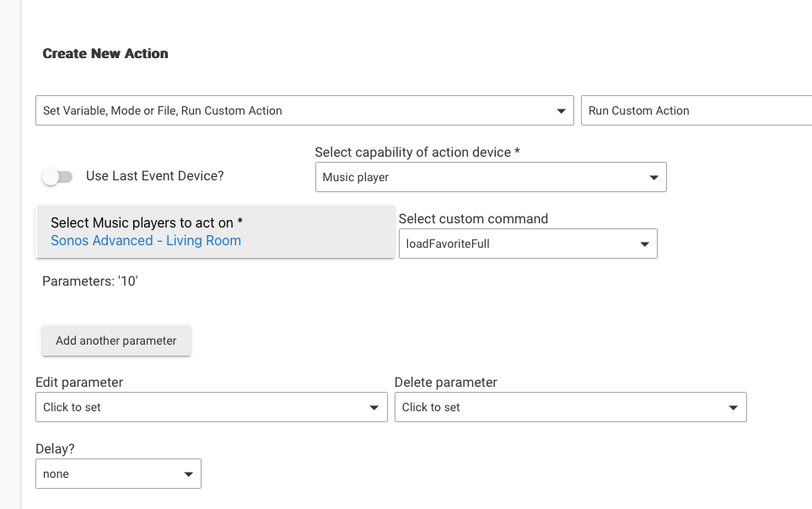The image size is (812, 509).
Task: Click the caret icon in the Delay field
Action: (189, 474)
